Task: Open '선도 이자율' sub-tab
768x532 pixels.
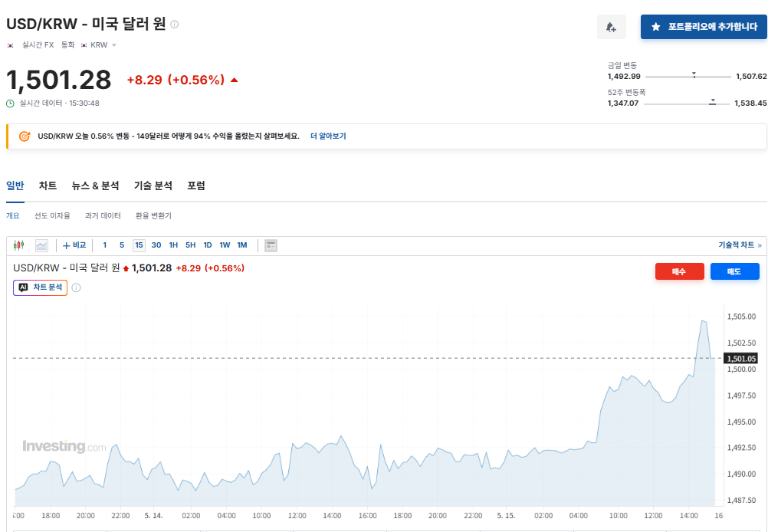Action: [52, 215]
